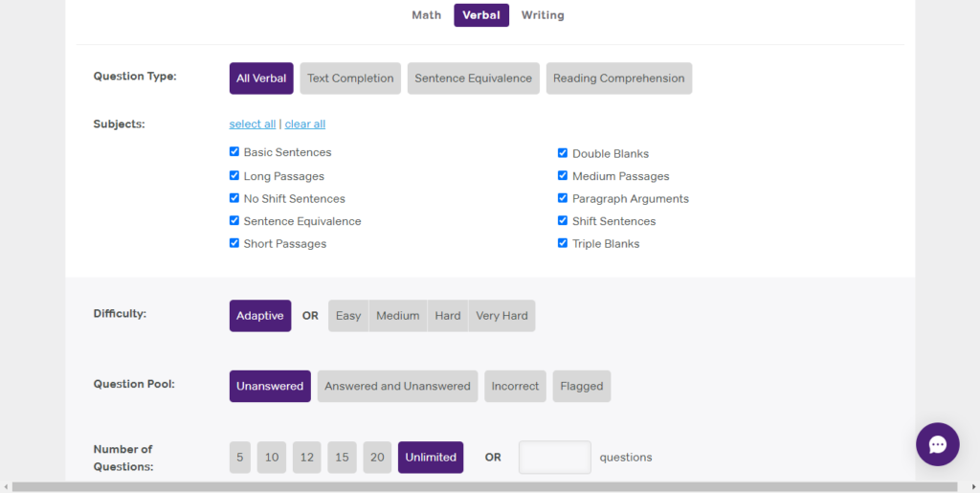Set difficulty to Very Hard
Image resolution: width=980 pixels, height=493 pixels.
(x=501, y=316)
